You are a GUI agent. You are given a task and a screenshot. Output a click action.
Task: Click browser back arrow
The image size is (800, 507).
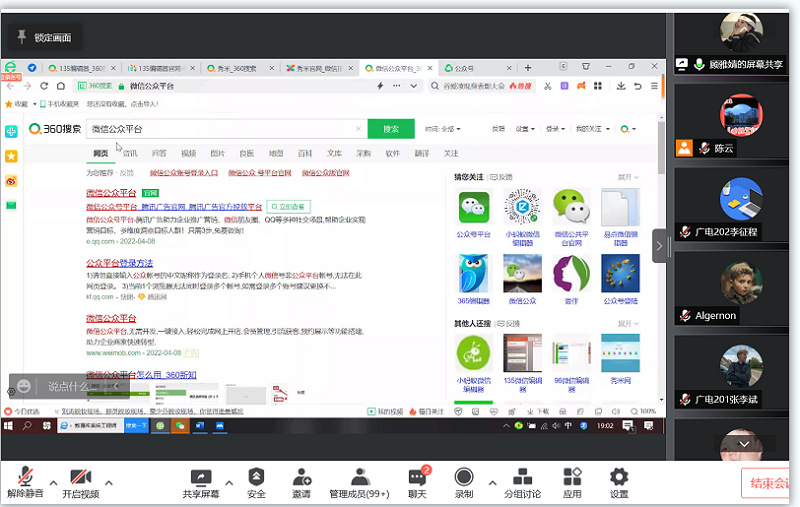coord(11,86)
